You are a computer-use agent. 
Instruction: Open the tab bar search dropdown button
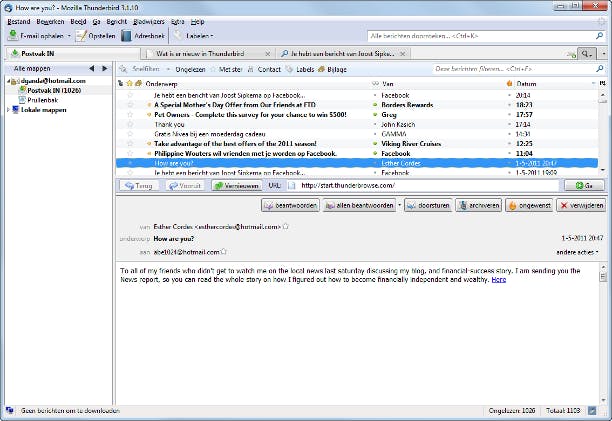pyautogui.click(x=586, y=54)
